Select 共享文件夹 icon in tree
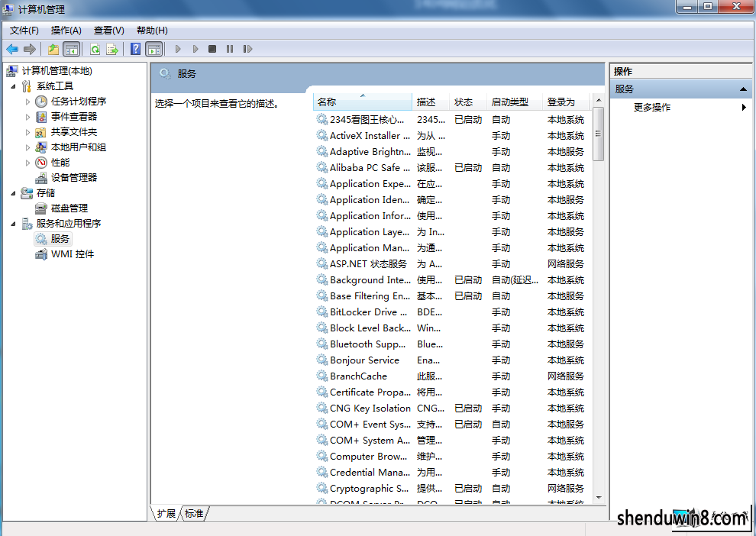 (41, 132)
